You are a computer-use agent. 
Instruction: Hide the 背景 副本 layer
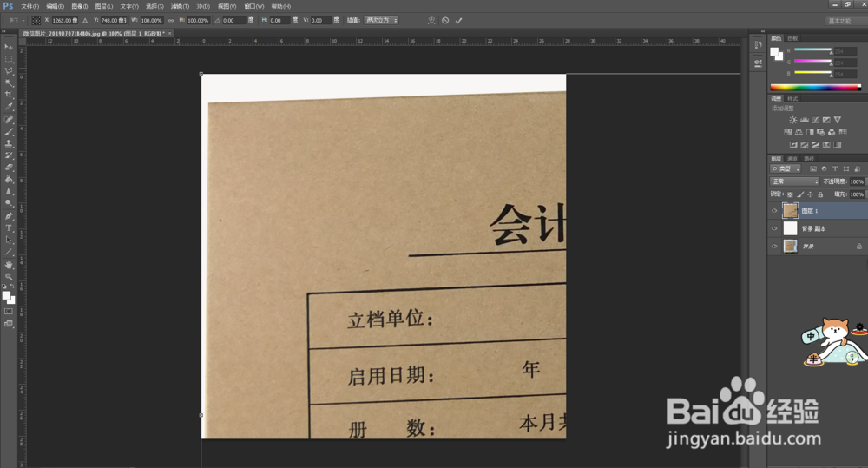pos(774,228)
